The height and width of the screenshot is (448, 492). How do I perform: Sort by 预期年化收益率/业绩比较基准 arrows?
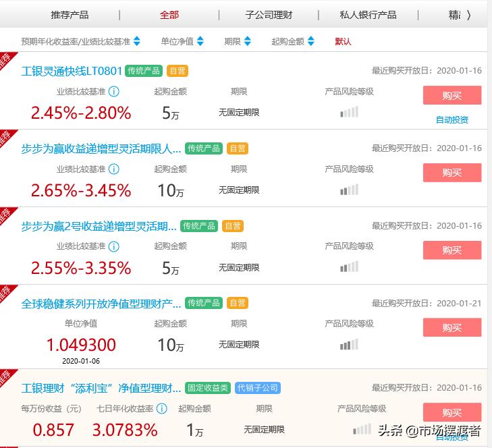(x=137, y=41)
